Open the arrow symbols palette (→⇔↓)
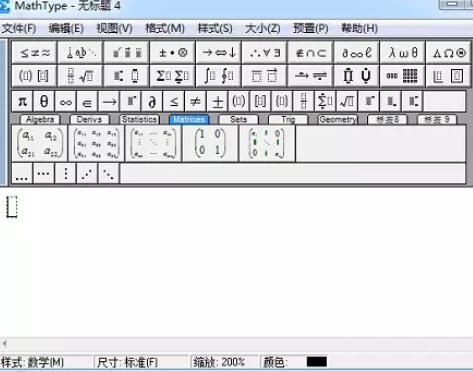 tap(218, 52)
